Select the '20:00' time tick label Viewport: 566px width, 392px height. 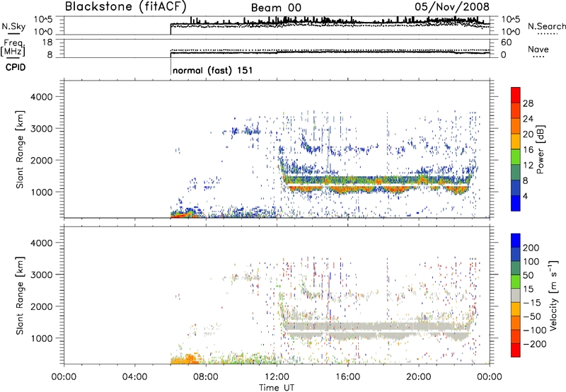419,377
